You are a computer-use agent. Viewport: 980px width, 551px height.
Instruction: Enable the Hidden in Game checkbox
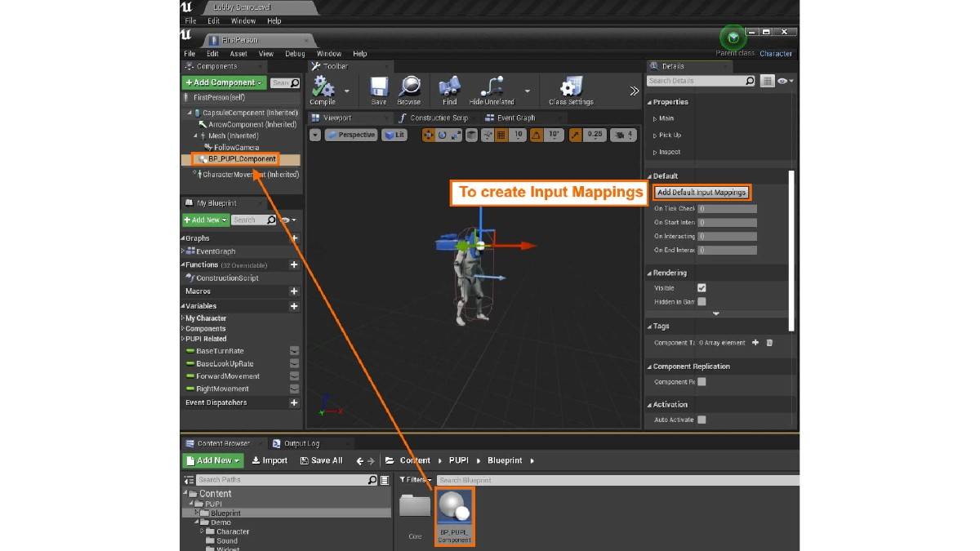702,302
